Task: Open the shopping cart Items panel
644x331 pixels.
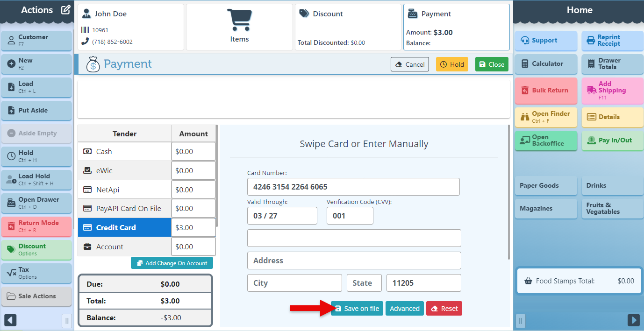Action: click(239, 27)
